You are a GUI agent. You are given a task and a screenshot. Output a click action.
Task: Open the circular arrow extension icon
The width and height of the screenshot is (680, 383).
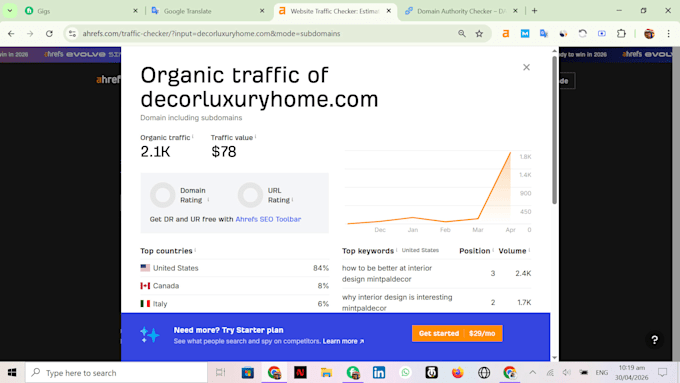[582, 33]
